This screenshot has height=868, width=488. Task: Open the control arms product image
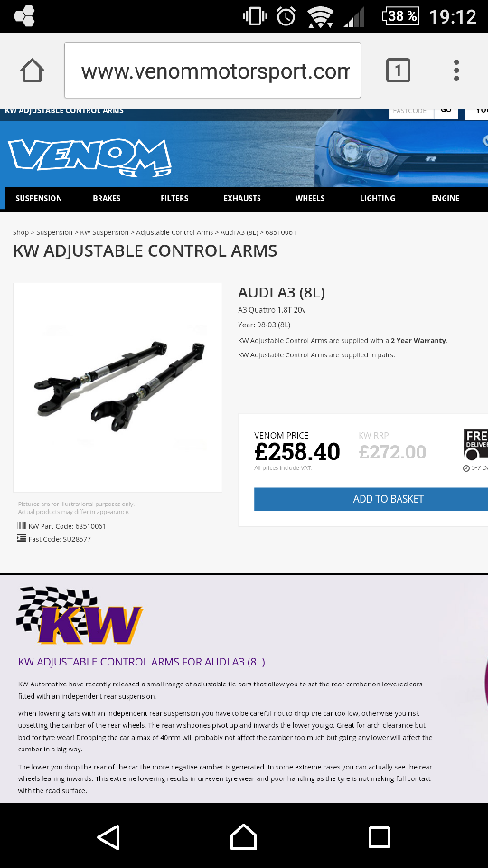tap(117, 387)
